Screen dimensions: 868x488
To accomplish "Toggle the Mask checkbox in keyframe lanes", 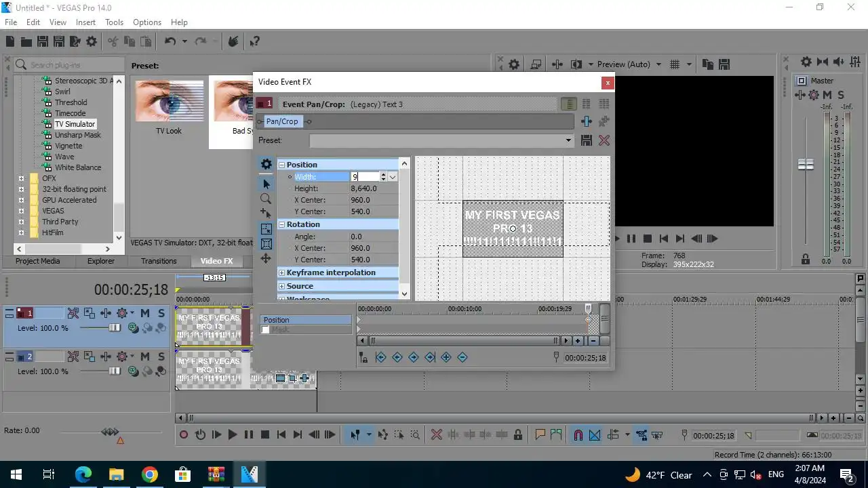I will (265, 329).
